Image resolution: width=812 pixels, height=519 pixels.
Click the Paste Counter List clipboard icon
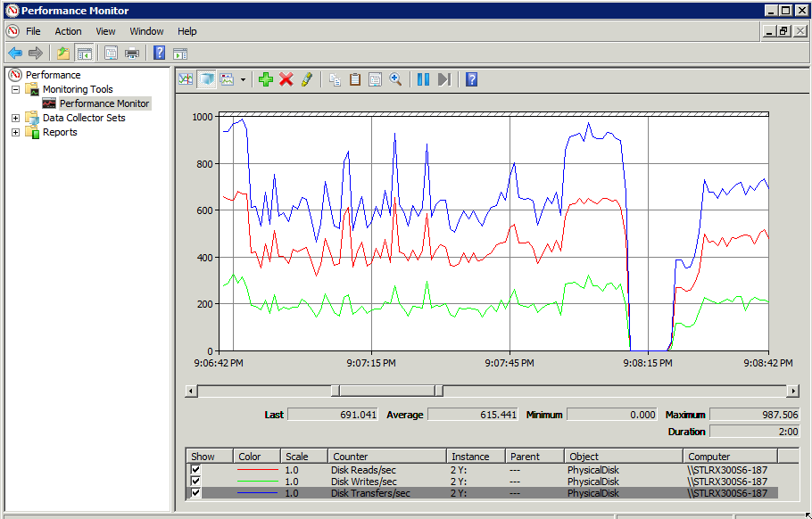tap(355, 79)
